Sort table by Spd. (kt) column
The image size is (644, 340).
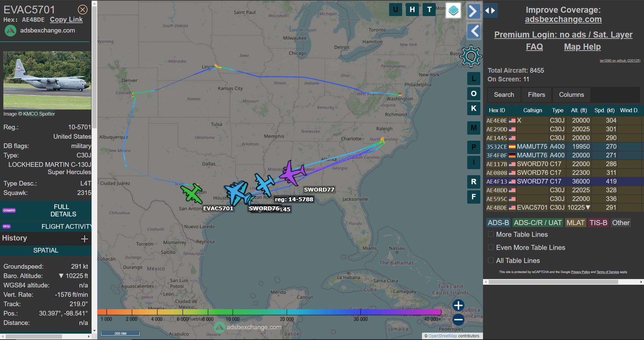point(604,110)
